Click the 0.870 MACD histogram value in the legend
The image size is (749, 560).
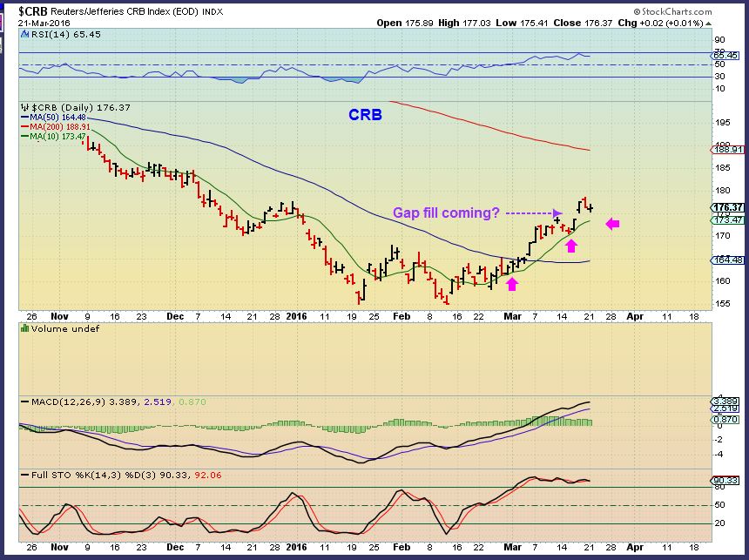pos(193,402)
